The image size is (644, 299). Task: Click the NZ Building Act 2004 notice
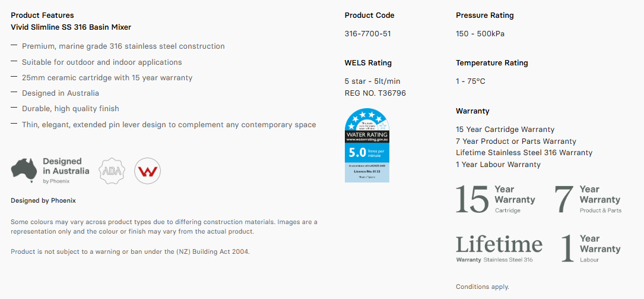(130, 251)
